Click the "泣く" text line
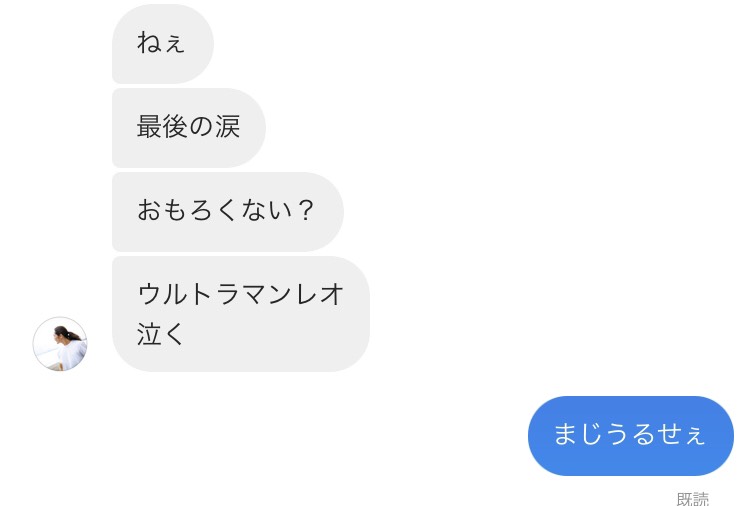This screenshot has height=506, width=750. (162, 334)
